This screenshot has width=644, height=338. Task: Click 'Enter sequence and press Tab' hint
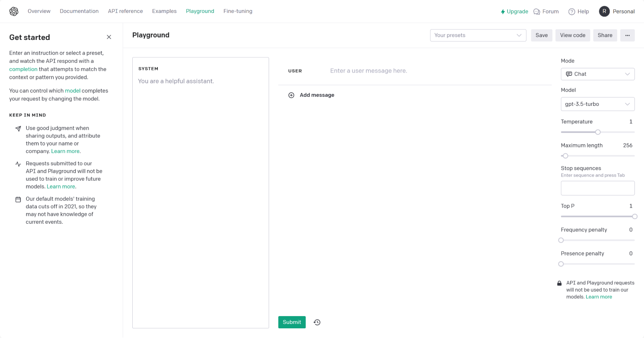click(592, 175)
